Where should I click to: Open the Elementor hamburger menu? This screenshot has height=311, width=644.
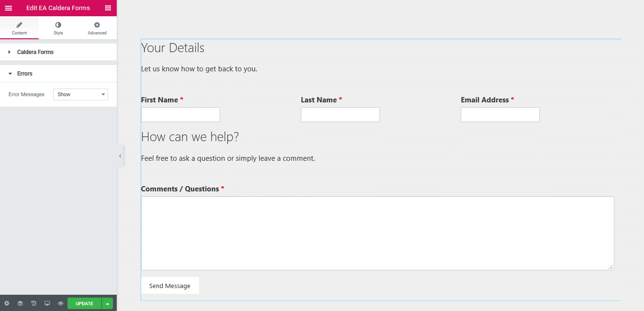pos(9,8)
